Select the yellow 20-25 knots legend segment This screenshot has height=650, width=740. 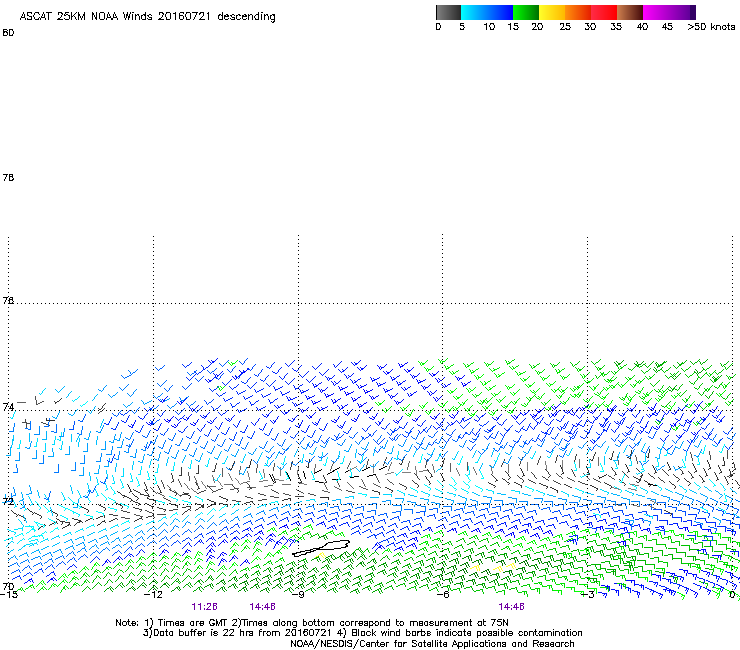[552, 12]
